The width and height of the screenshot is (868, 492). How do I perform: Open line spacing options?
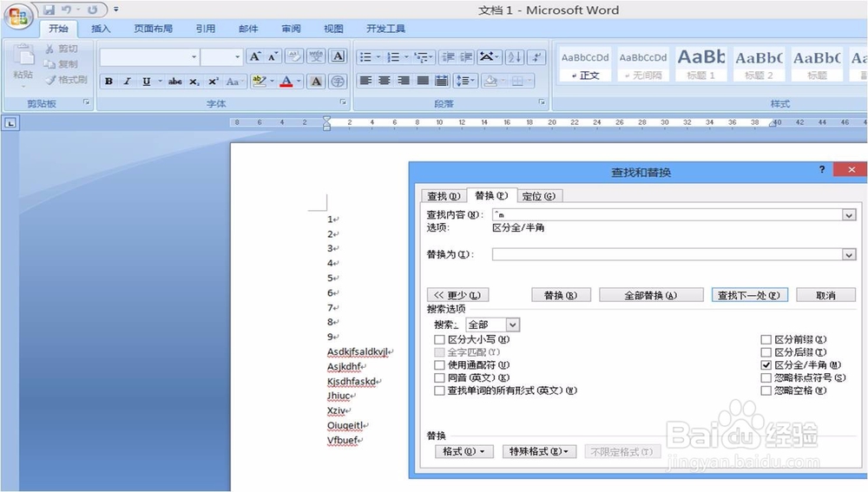click(465, 81)
